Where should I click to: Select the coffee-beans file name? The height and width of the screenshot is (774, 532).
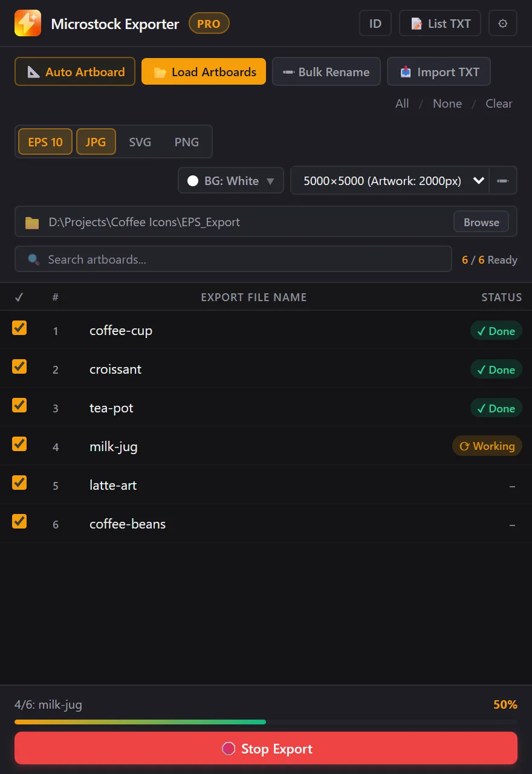[x=128, y=524]
